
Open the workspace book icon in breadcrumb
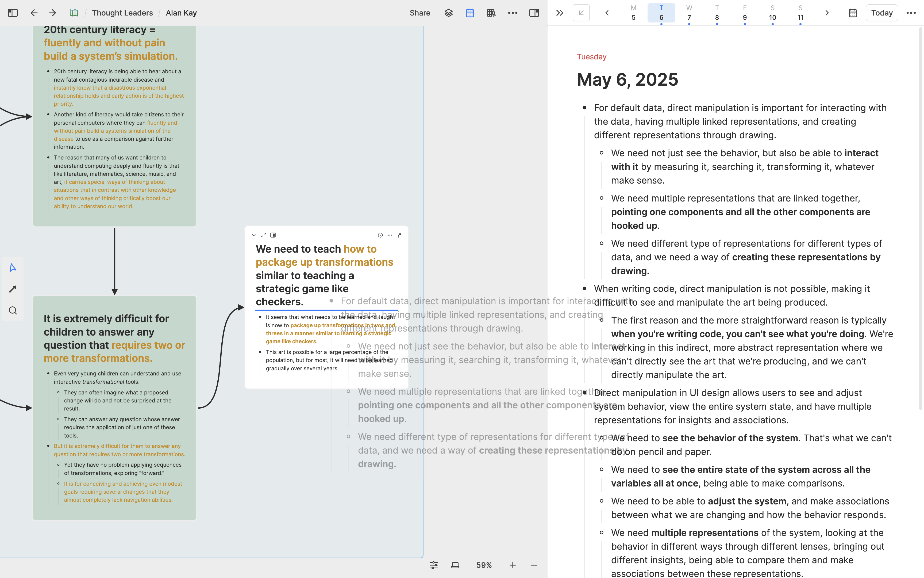click(x=74, y=13)
